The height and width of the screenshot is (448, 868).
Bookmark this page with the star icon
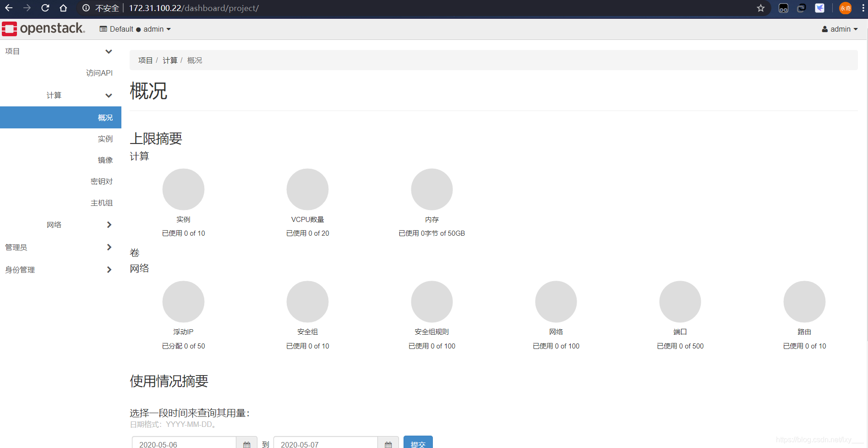[x=761, y=8]
